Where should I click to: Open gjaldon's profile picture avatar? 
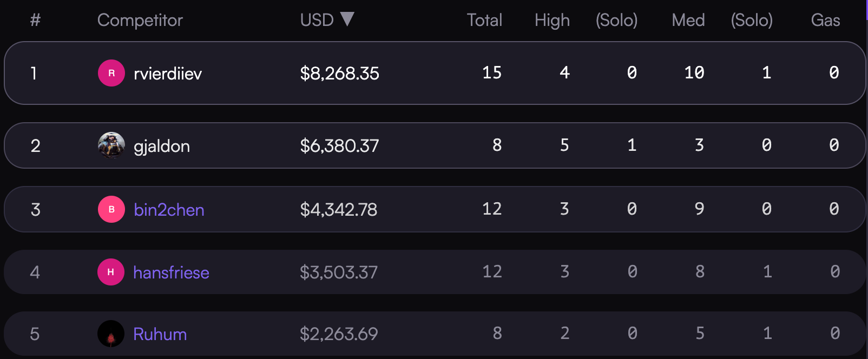pyautogui.click(x=111, y=145)
